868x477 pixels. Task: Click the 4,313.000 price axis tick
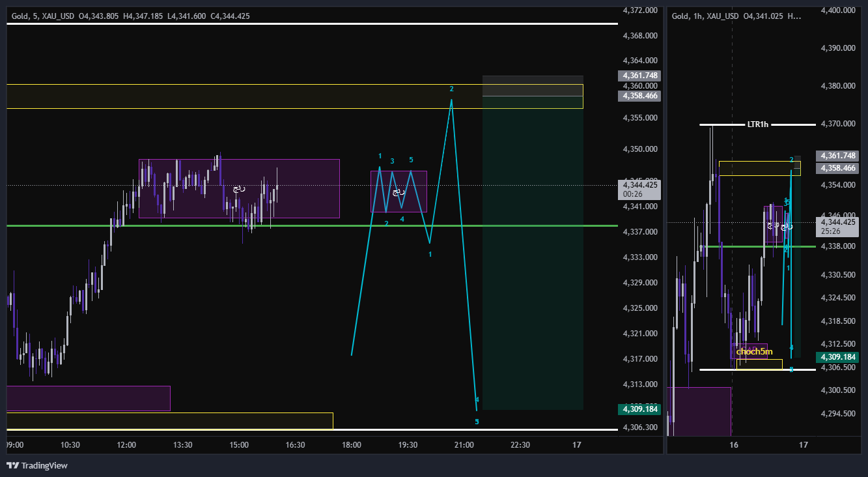click(641, 384)
